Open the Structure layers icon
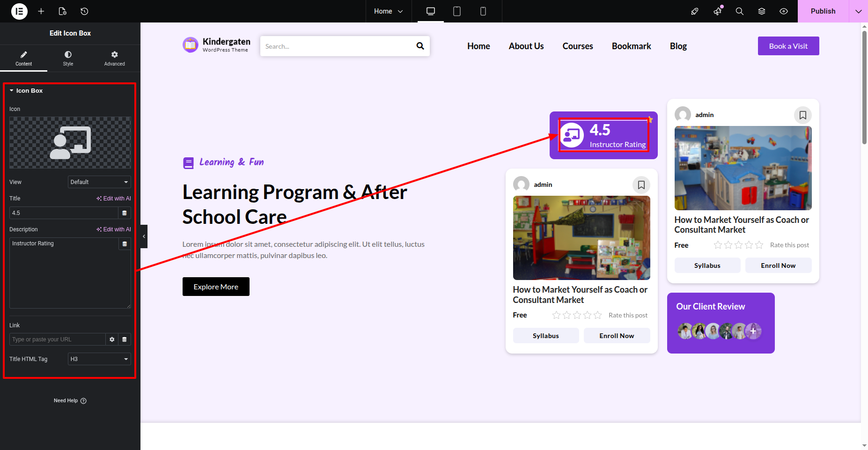The image size is (868, 450). tap(762, 11)
